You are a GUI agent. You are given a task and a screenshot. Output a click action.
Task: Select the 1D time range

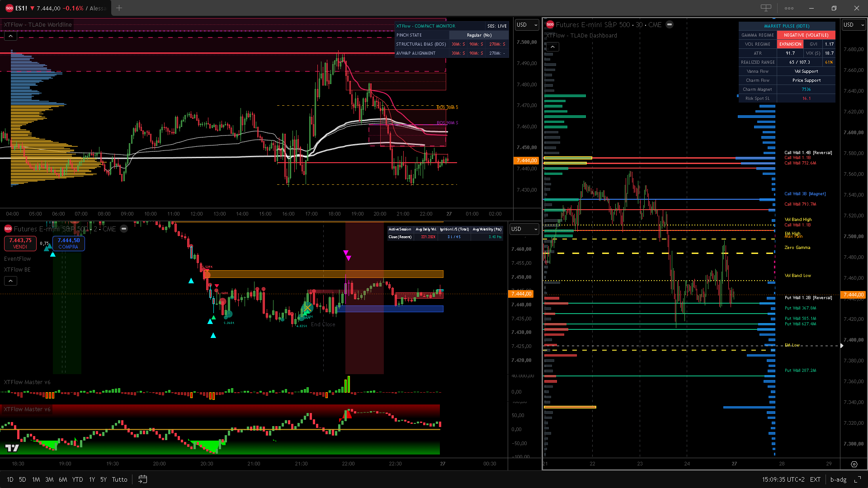click(10, 479)
